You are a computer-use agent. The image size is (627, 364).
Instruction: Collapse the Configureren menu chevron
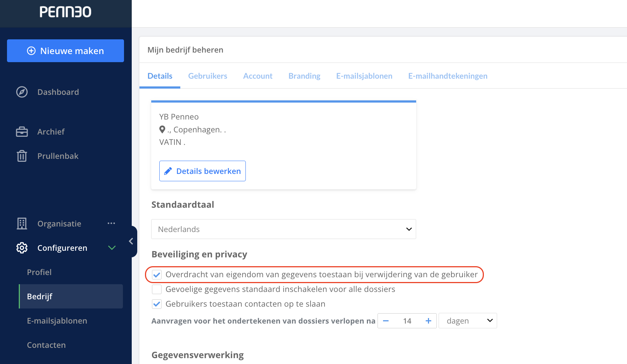(x=112, y=248)
